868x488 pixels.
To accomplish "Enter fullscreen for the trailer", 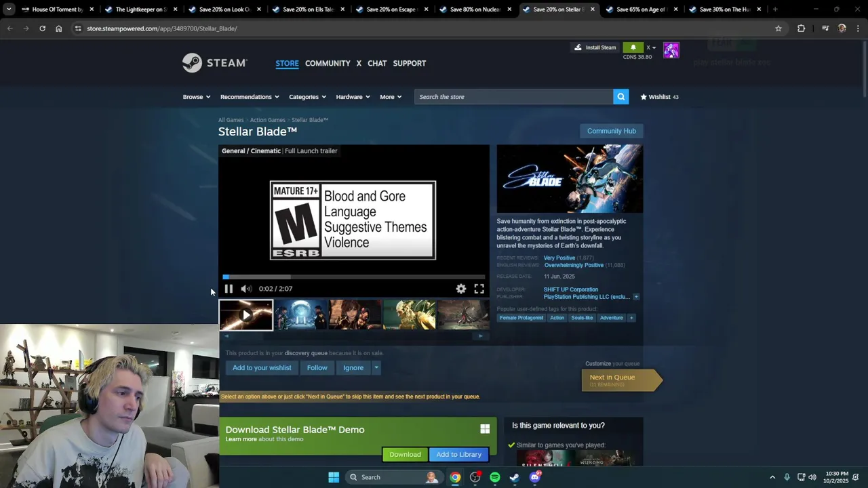I will click(479, 289).
